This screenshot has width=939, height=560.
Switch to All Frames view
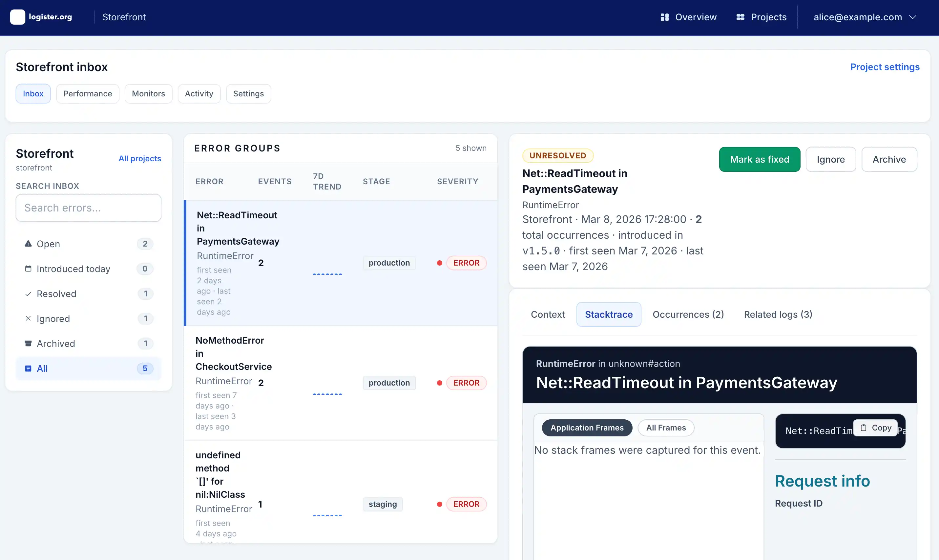[x=666, y=428]
